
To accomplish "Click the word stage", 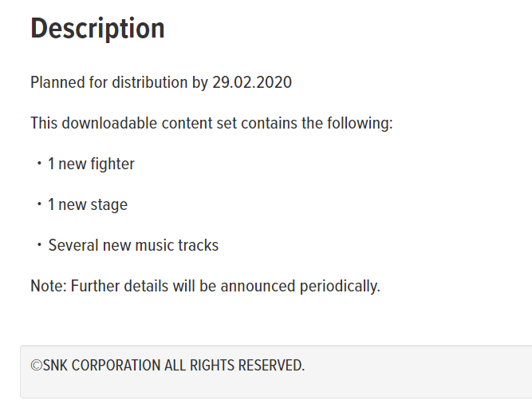I will coord(109,205).
